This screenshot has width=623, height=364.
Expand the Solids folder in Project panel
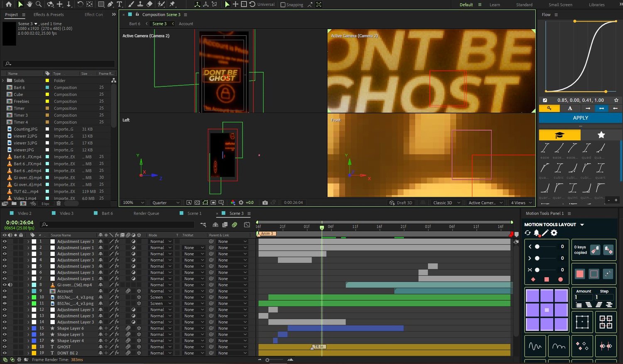tap(3, 81)
